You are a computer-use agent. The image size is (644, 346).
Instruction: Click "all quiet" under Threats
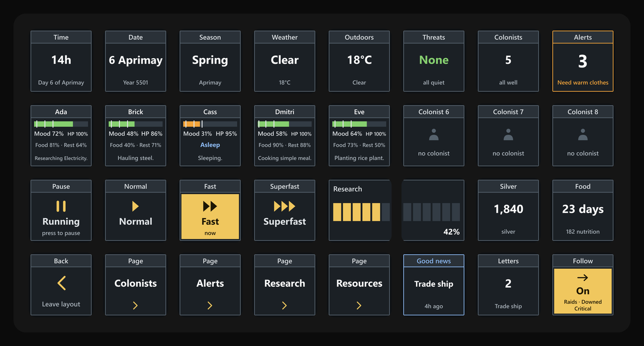tap(434, 83)
